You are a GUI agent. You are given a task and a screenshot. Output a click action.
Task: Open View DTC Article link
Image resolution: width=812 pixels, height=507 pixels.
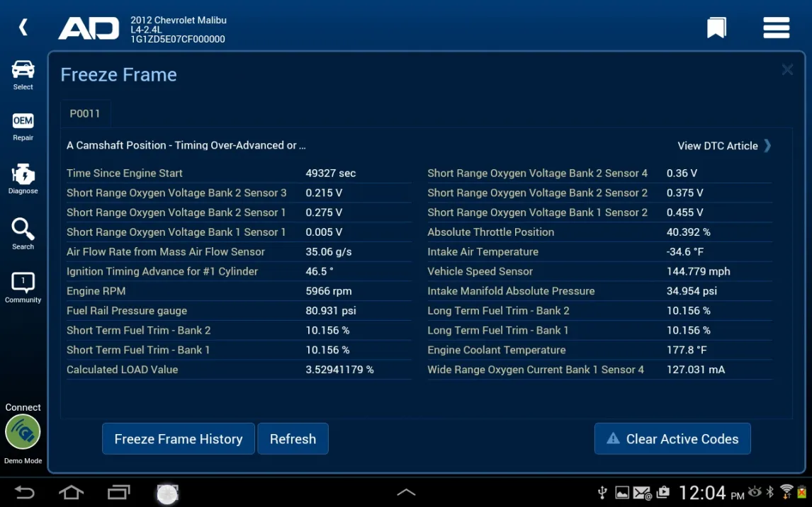(x=724, y=146)
